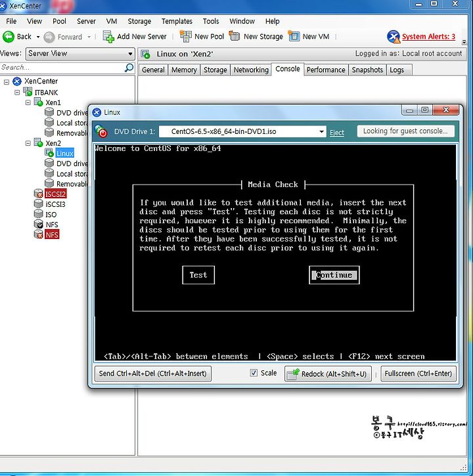Select the red highlighted NFS tree item

pos(52,234)
